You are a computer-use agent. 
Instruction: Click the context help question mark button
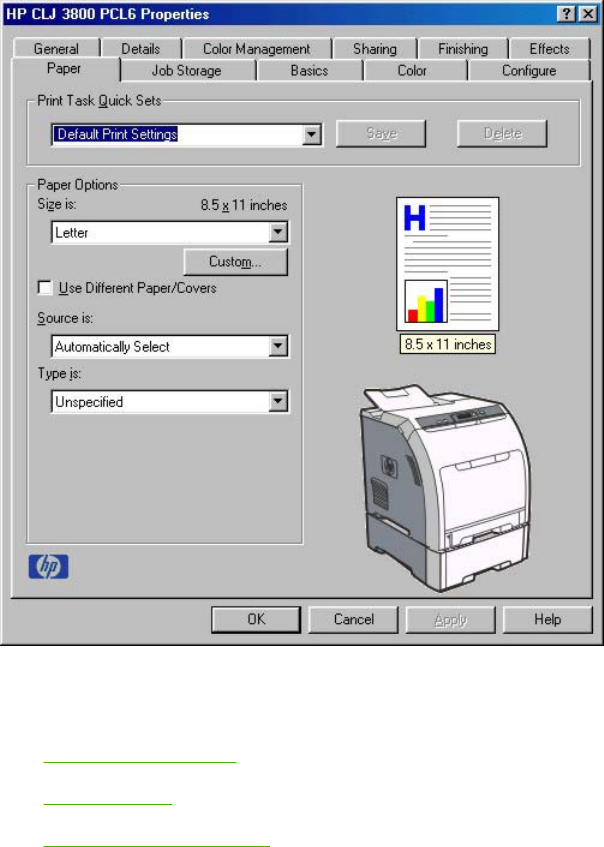pyautogui.click(x=566, y=14)
